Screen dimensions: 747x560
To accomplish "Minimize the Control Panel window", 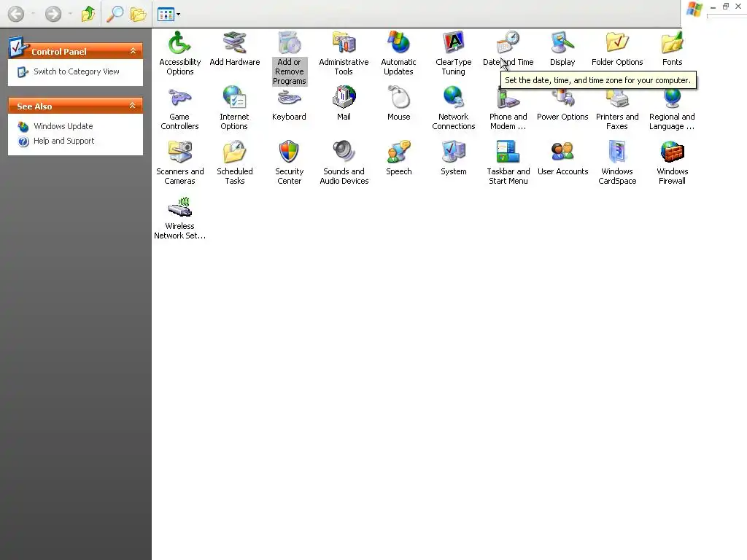I will (x=713, y=7).
